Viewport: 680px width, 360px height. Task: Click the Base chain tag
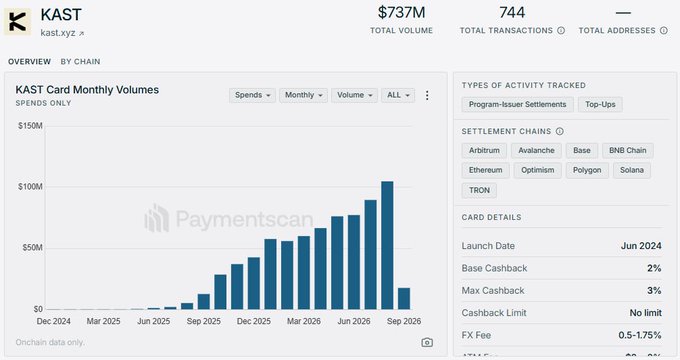[x=582, y=151]
